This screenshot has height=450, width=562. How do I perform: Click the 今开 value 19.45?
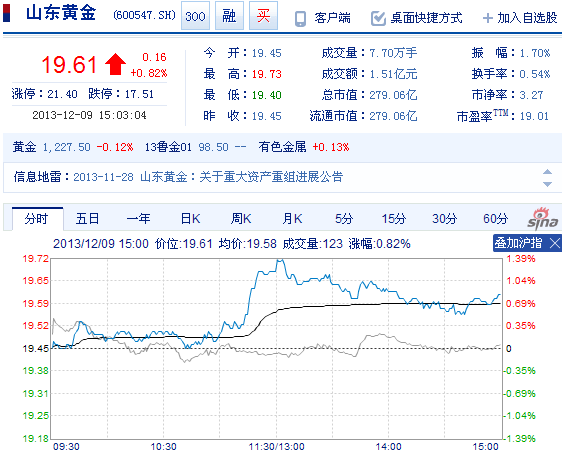coord(266,53)
